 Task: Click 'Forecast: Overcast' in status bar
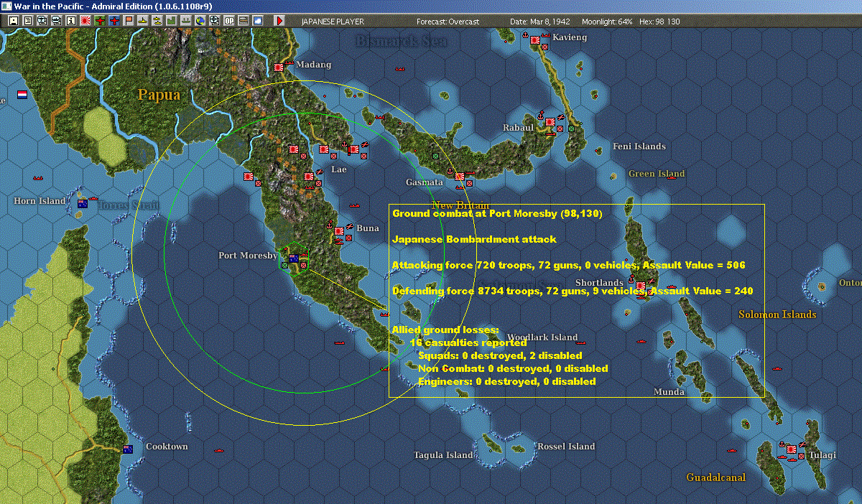click(x=448, y=22)
